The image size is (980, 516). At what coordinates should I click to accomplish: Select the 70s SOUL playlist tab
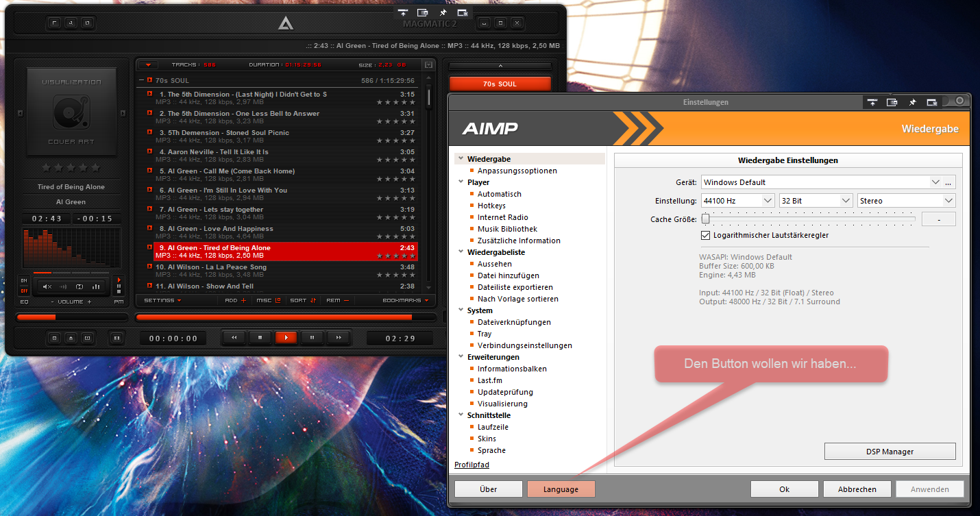(500, 84)
